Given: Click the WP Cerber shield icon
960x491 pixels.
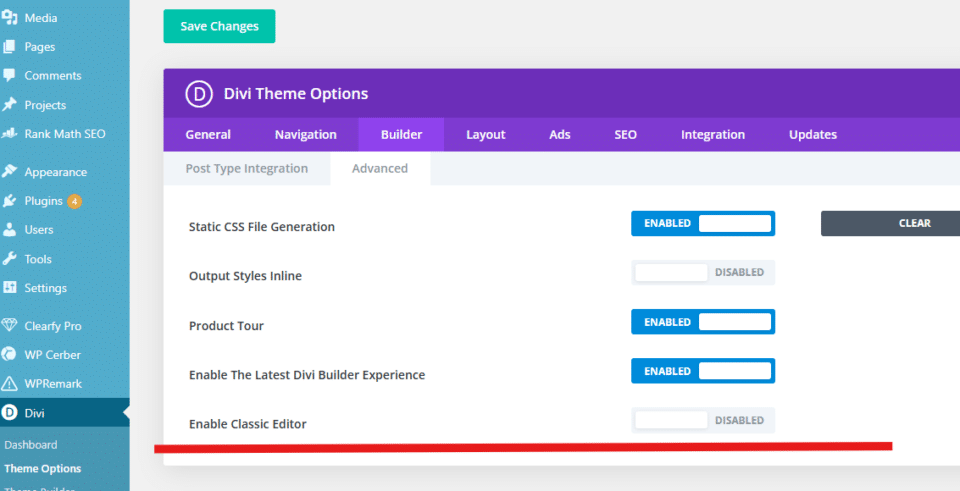Looking at the screenshot, I should (x=9, y=354).
